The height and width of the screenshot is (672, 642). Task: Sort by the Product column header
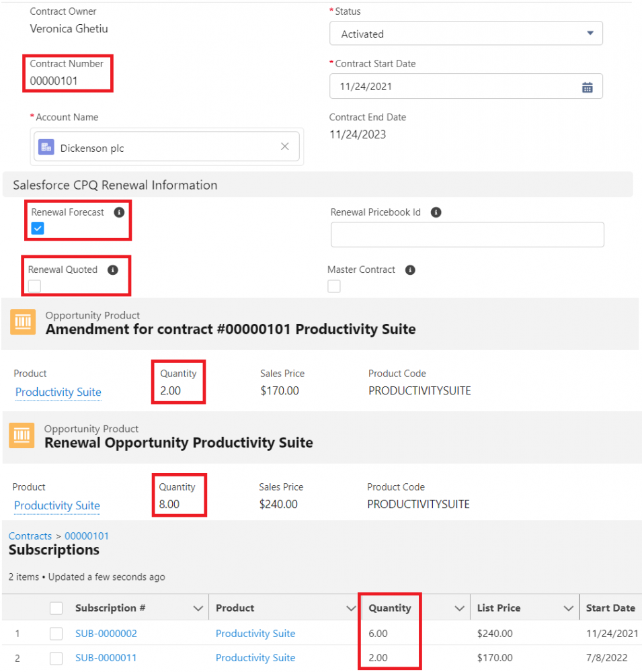pyautogui.click(x=235, y=608)
